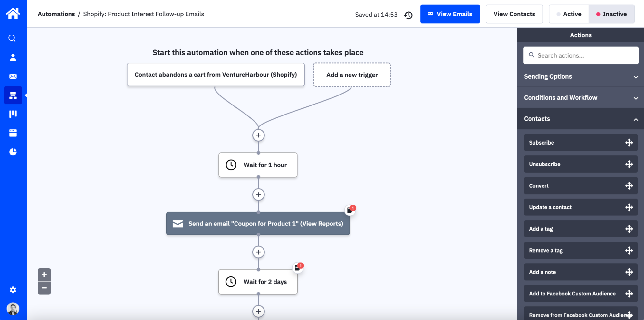The image size is (644, 320).
Task: Click the Search actions input field
Action: click(x=581, y=55)
